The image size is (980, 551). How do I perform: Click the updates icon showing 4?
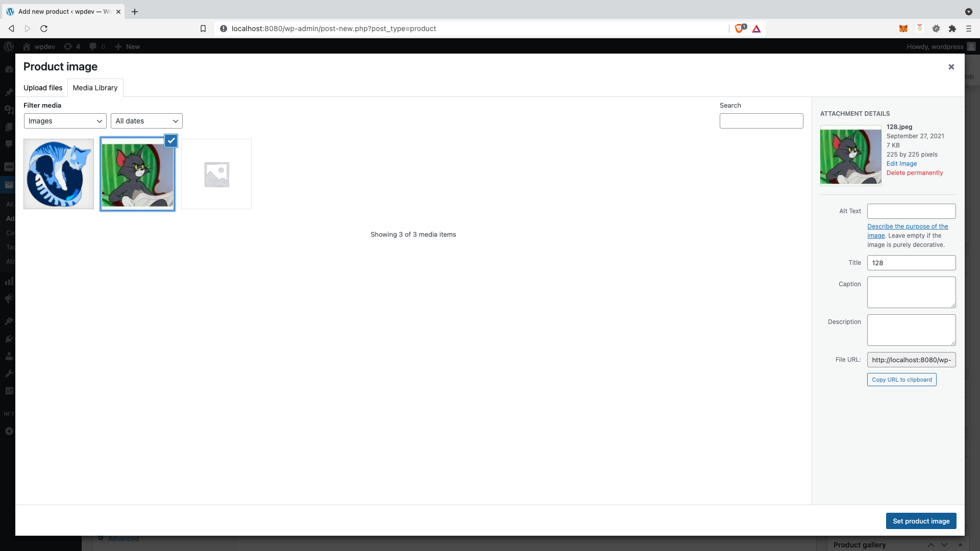(72, 46)
